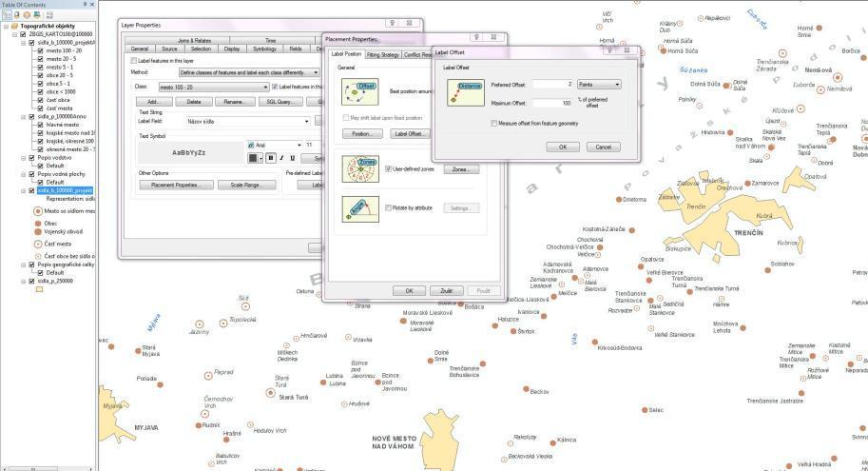The image size is (868, 471).
Task: Open the text color swatch picker
Action: pos(256,158)
